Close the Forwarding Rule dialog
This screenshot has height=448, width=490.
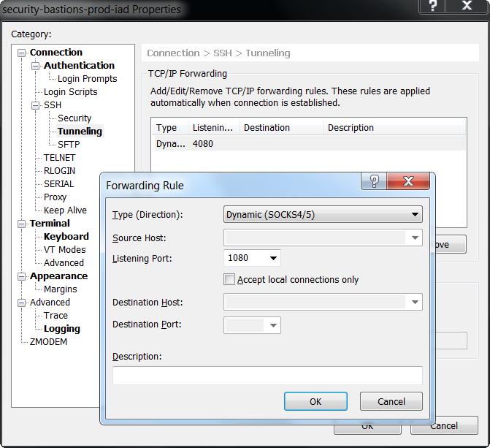408,181
